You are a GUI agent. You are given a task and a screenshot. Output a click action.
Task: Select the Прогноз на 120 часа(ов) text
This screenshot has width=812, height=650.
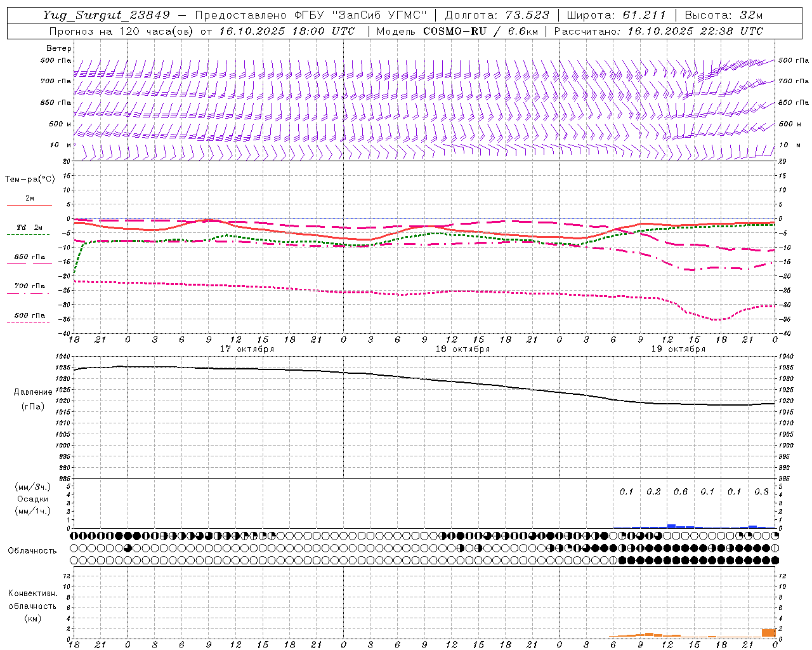coord(122,31)
